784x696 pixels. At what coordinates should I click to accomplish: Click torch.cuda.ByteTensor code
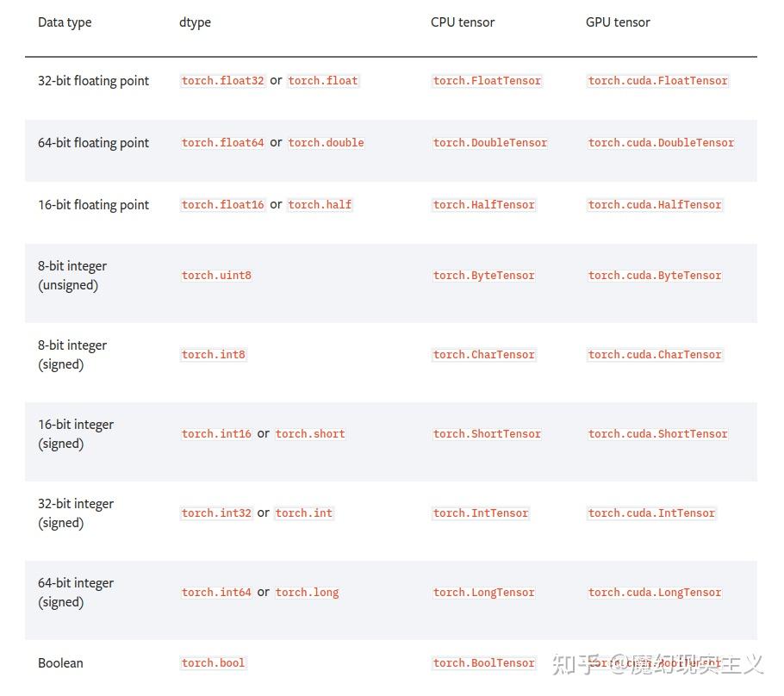(655, 276)
